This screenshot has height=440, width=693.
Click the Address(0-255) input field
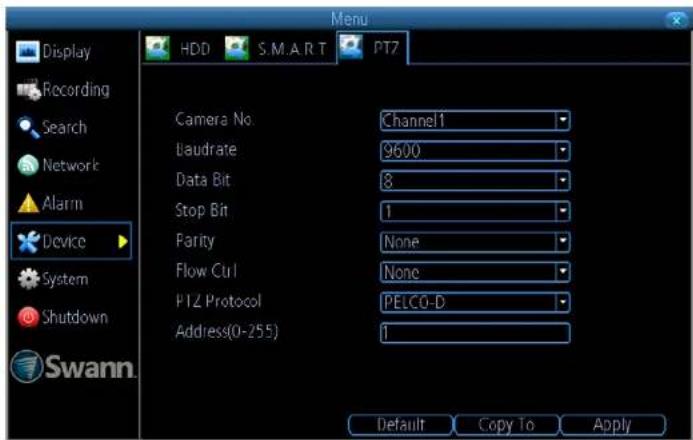click(x=475, y=333)
